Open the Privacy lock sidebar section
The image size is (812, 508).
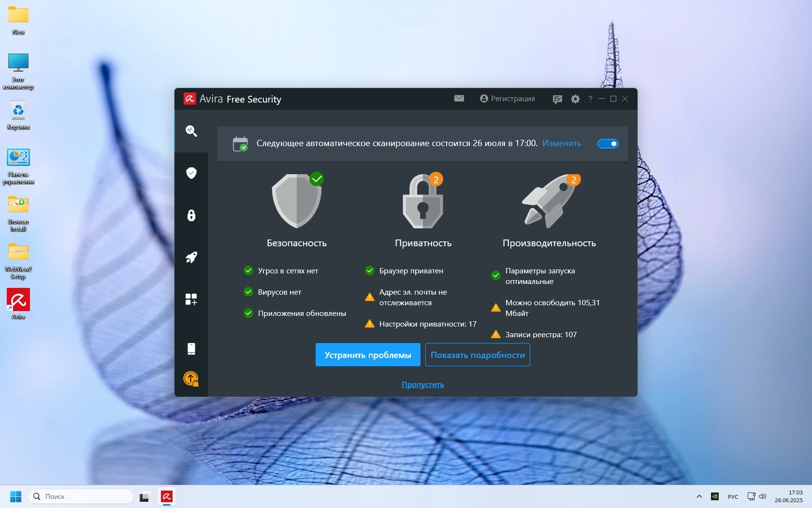(191, 215)
